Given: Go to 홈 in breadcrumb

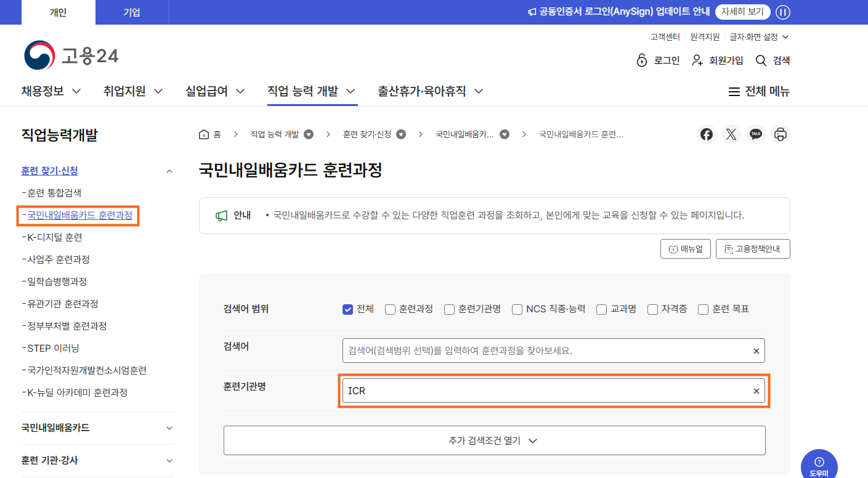Looking at the screenshot, I should click(x=210, y=134).
